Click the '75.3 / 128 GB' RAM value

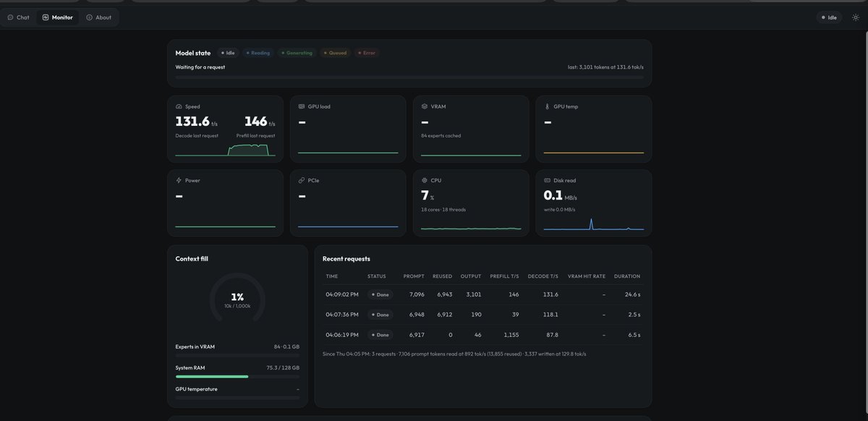(283, 367)
